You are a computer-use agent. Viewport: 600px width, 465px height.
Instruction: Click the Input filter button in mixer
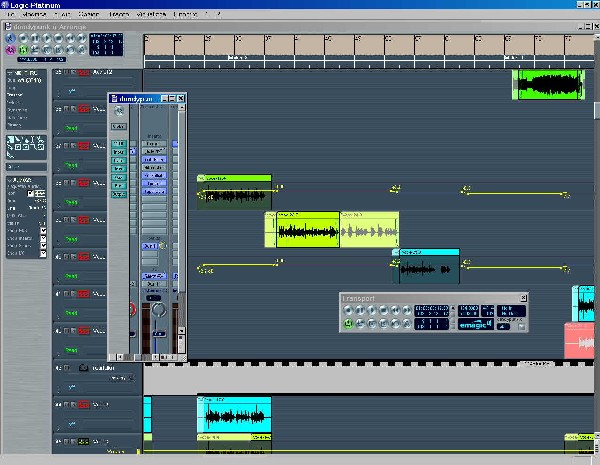coord(119,152)
